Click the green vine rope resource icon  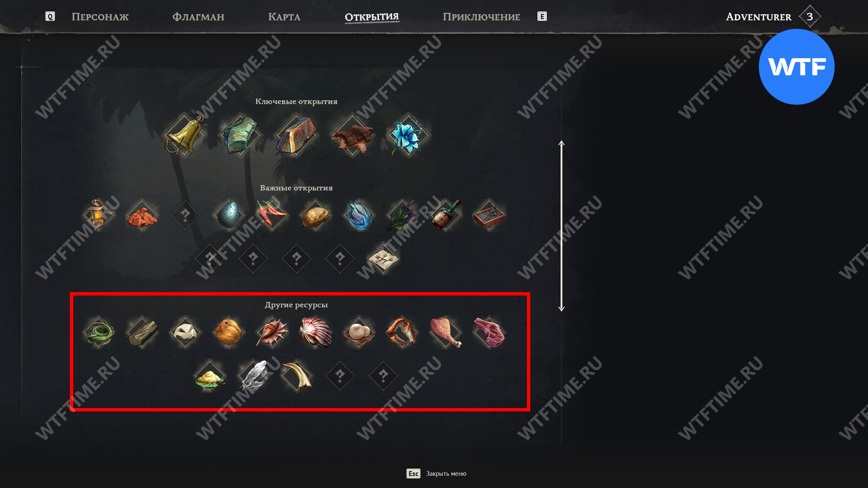pyautogui.click(x=98, y=332)
